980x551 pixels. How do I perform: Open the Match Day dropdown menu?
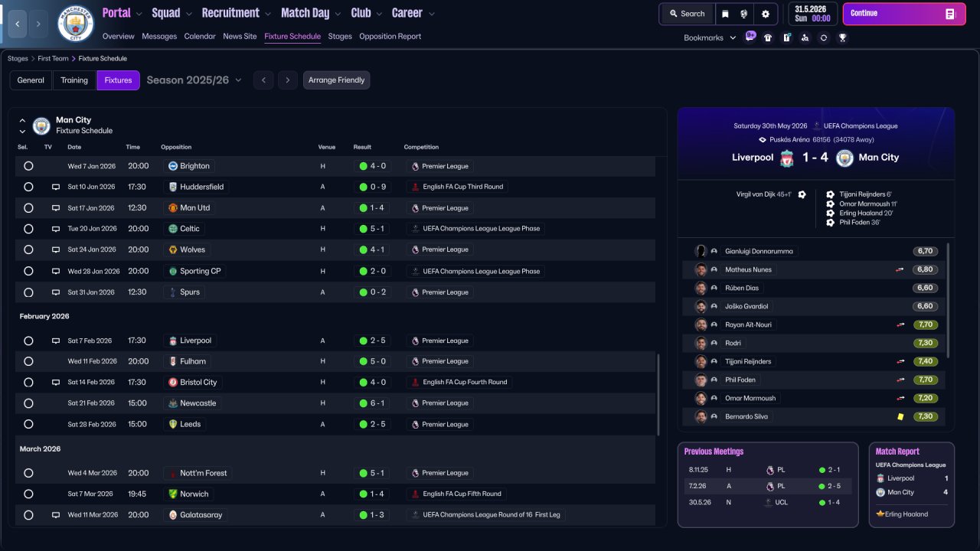point(311,13)
